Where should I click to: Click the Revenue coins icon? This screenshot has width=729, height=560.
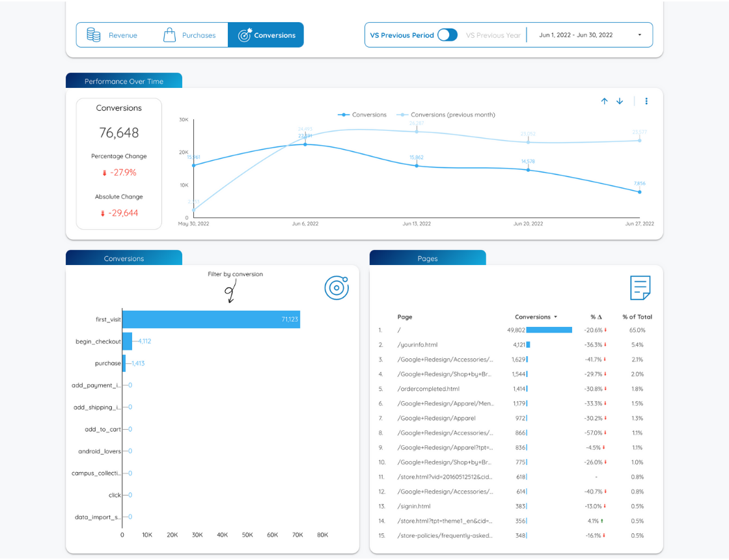[x=94, y=35]
